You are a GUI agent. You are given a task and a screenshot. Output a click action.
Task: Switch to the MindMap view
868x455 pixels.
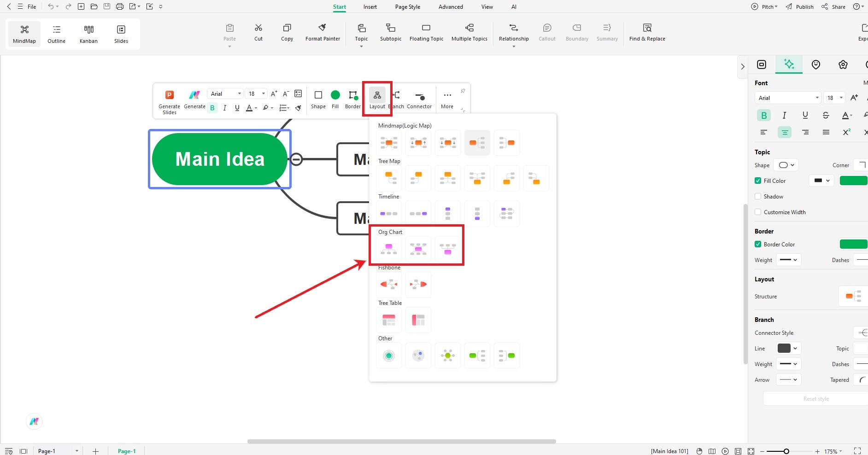[x=24, y=34]
